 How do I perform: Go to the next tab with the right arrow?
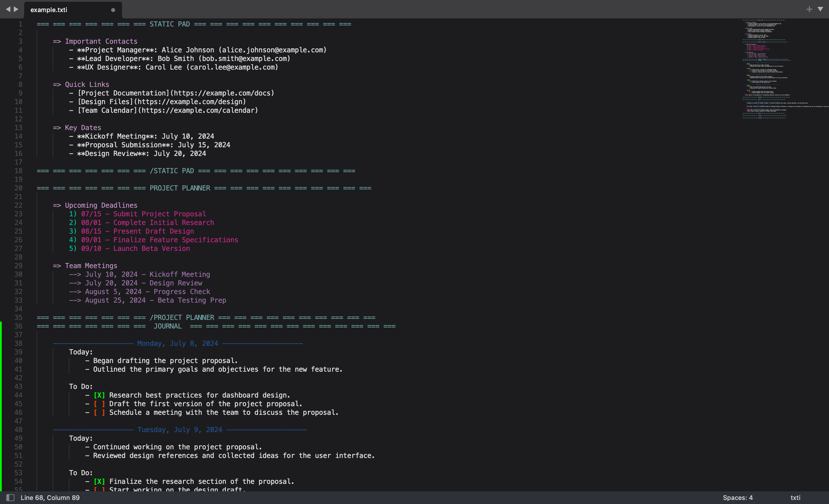16,9
